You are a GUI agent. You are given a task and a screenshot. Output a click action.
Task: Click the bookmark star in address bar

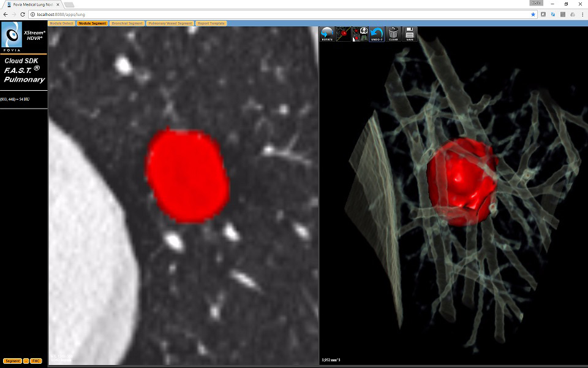tap(533, 14)
